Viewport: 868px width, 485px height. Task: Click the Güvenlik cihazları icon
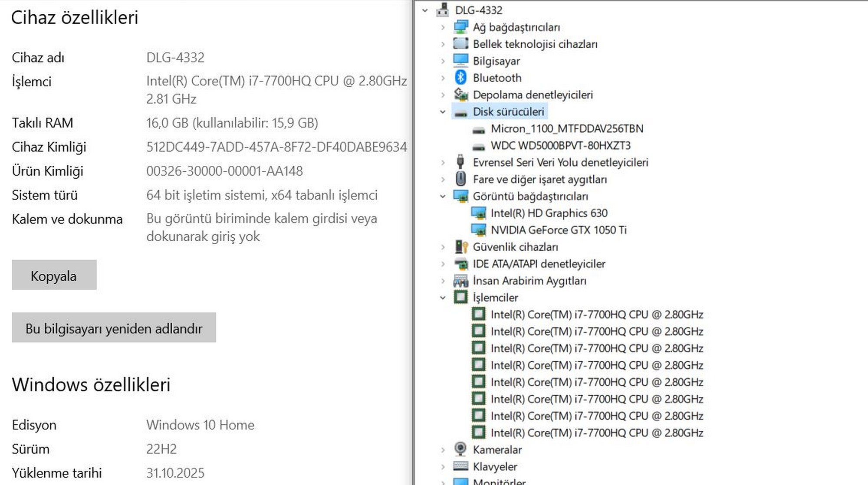coord(460,247)
